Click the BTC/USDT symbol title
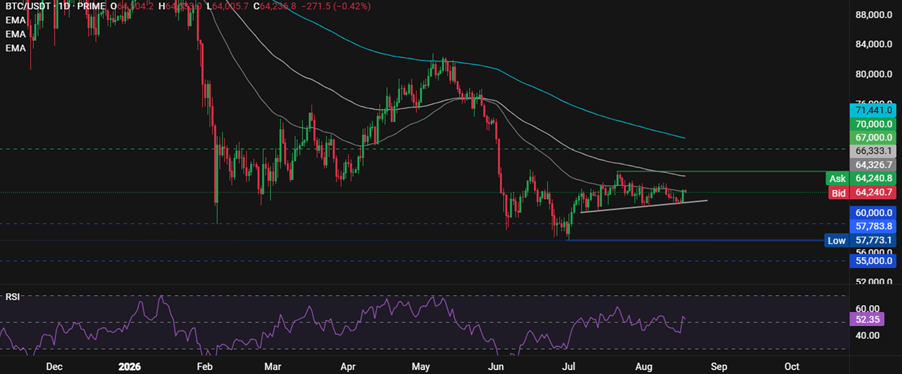 point(28,6)
